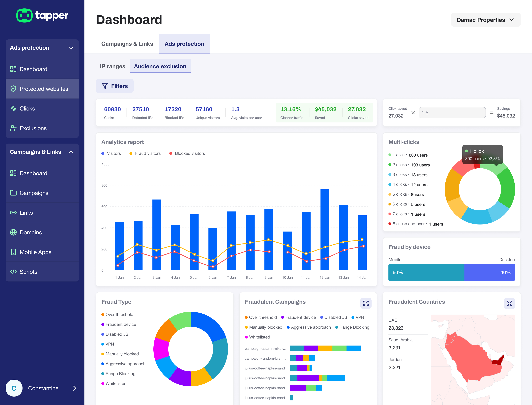Expand the Fraudulent Campaigns chart fullscreen

[x=366, y=303]
